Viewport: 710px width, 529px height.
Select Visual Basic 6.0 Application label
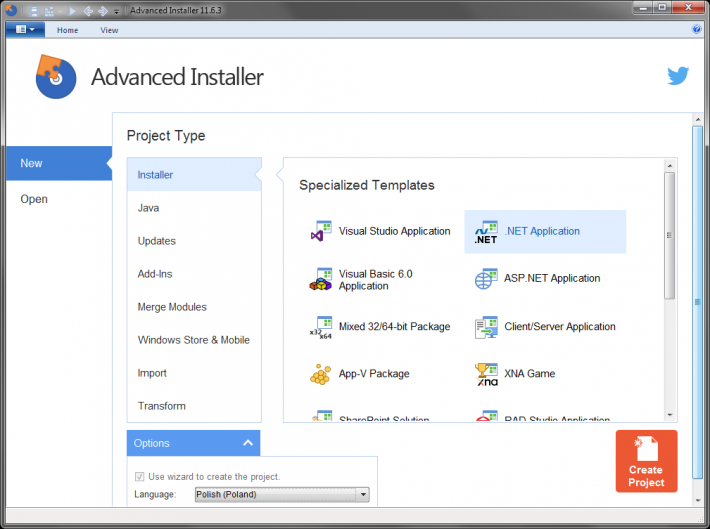point(375,280)
